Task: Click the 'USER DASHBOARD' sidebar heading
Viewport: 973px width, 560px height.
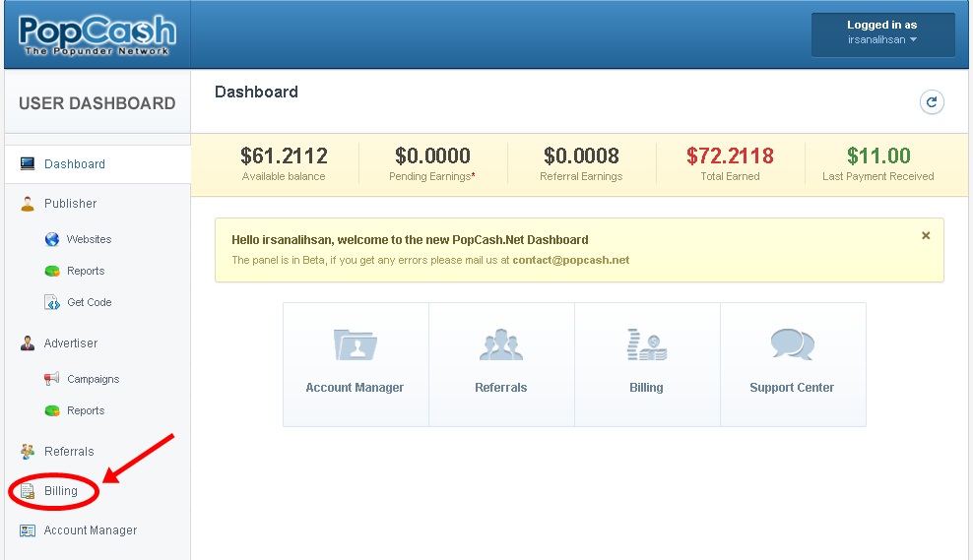Action: pos(97,103)
